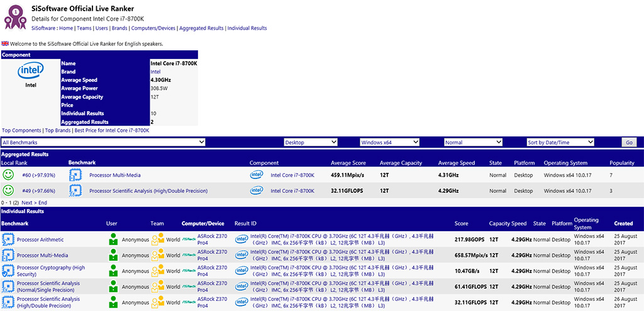Go to Teams in navigation menu
644x311 pixels.
84,28
